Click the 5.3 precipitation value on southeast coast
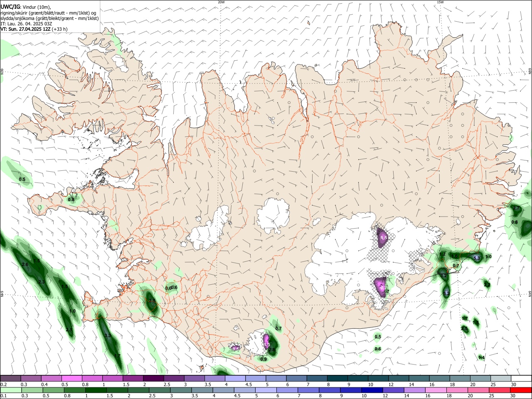Screen dimensions: 532x399 point(477,258)
